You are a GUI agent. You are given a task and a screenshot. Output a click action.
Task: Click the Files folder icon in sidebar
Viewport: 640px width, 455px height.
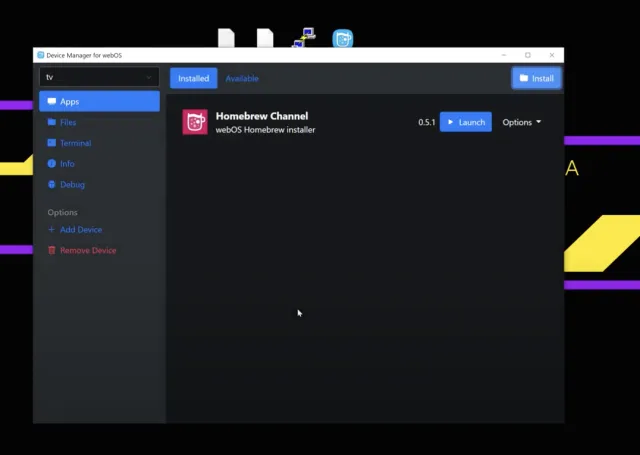click(x=51, y=122)
